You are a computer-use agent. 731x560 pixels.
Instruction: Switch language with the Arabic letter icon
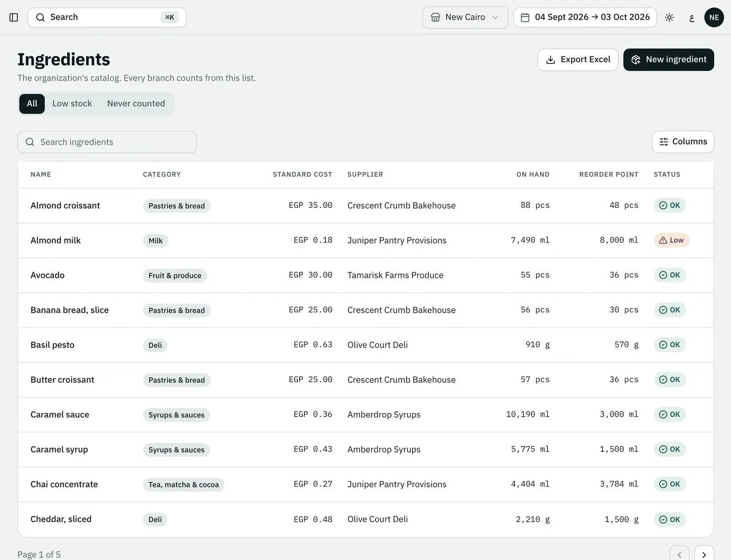click(x=692, y=17)
